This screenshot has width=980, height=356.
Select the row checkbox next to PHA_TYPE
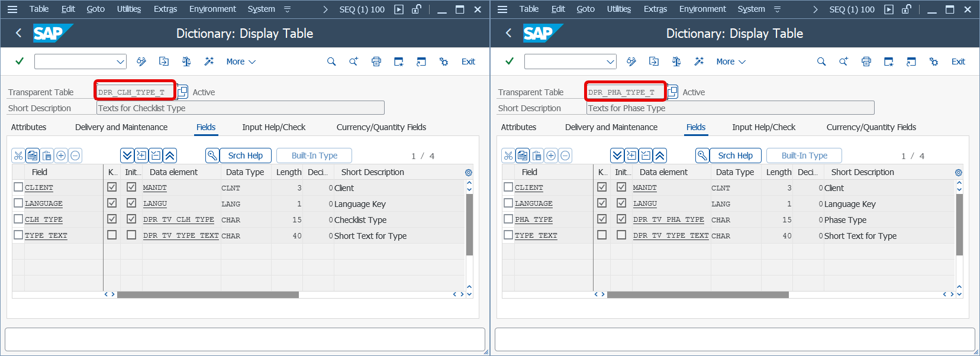coord(508,219)
